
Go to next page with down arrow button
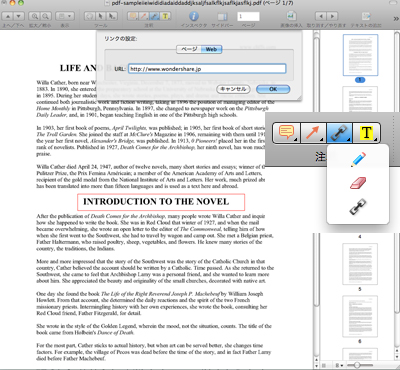coord(19,16)
